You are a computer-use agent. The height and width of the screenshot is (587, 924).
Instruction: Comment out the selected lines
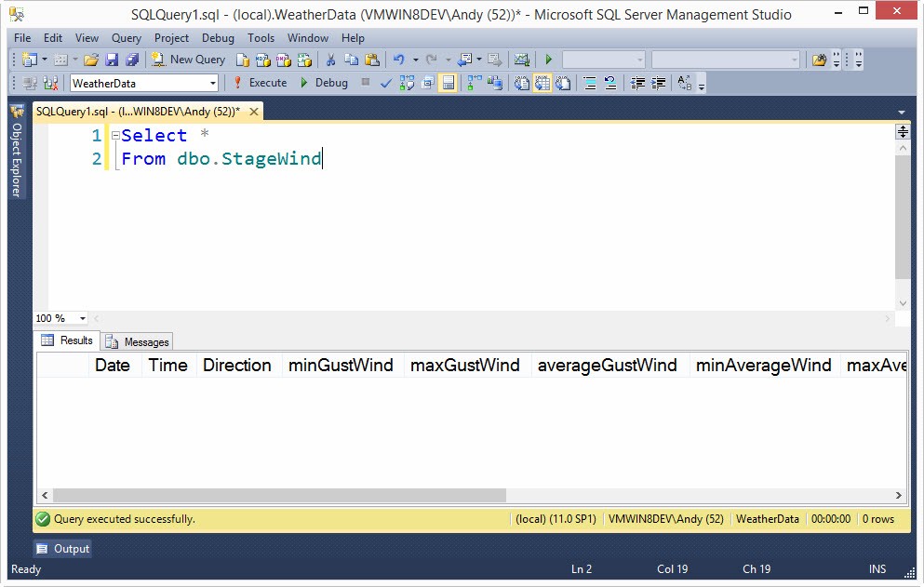tap(589, 83)
